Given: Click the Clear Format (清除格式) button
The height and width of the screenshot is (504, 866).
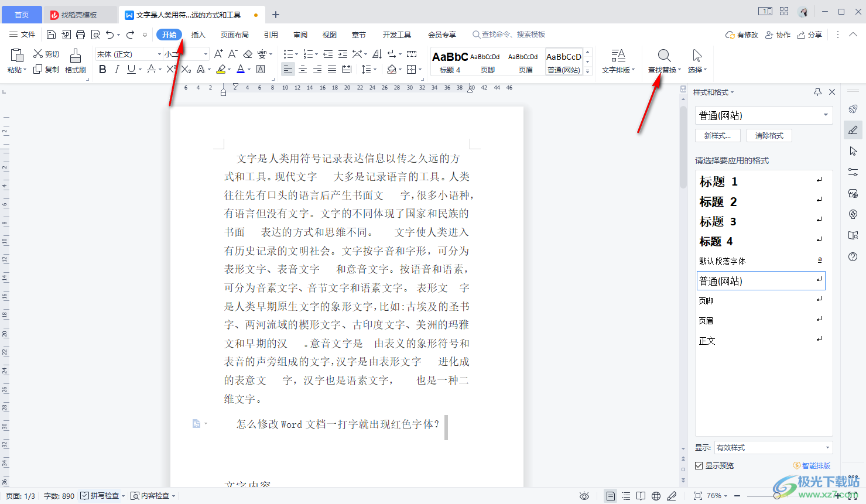Looking at the screenshot, I should pyautogui.click(x=769, y=135).
